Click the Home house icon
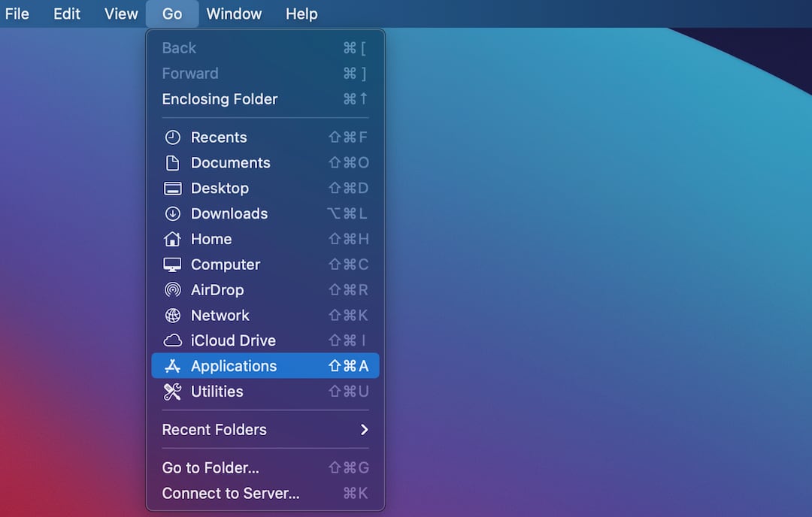 coord(171,239)
